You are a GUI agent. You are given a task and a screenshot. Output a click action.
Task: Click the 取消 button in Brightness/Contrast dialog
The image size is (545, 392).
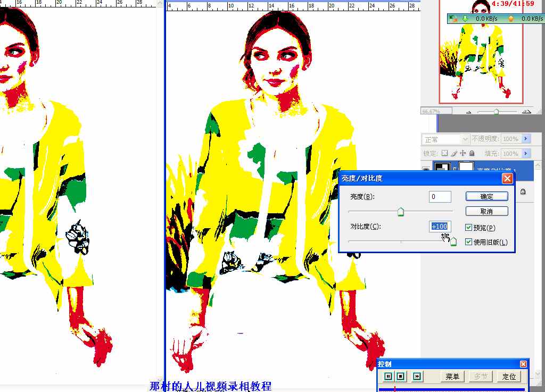[486, 211]
